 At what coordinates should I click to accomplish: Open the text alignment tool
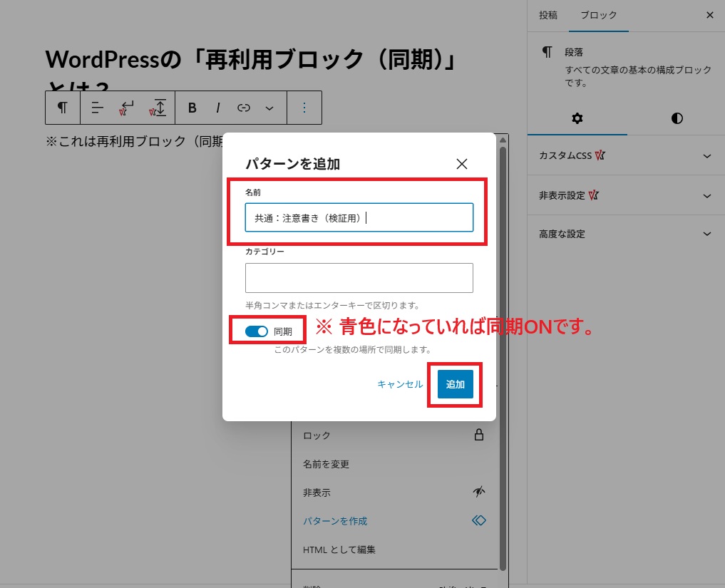click(x=96, y=108)
